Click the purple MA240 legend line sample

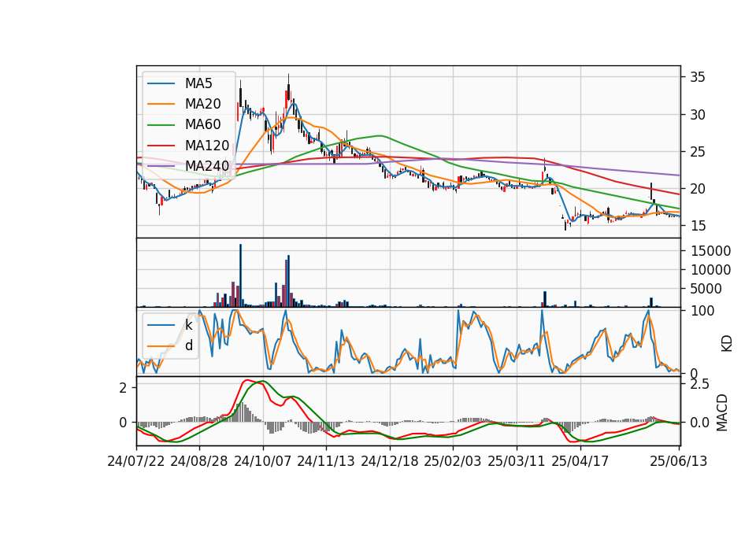coord(161,166)
